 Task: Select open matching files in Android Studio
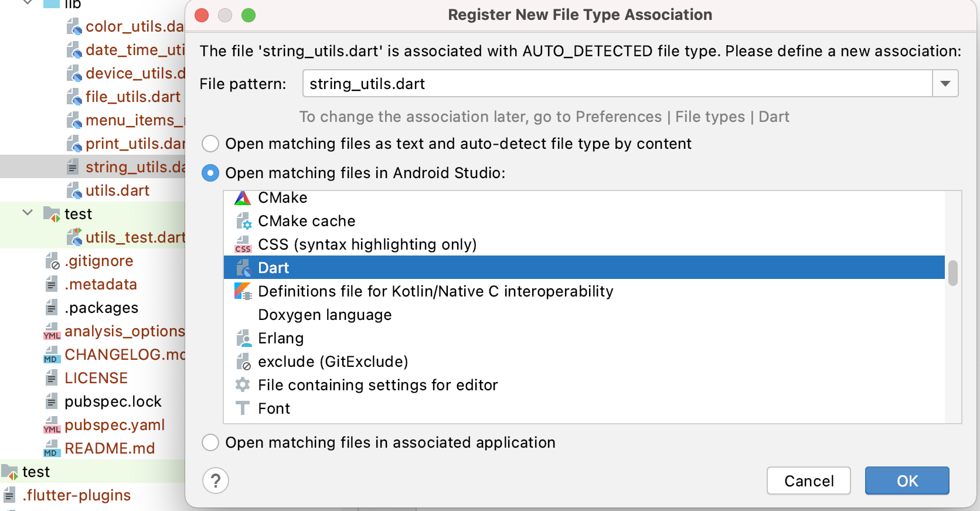tap(210, 173)
